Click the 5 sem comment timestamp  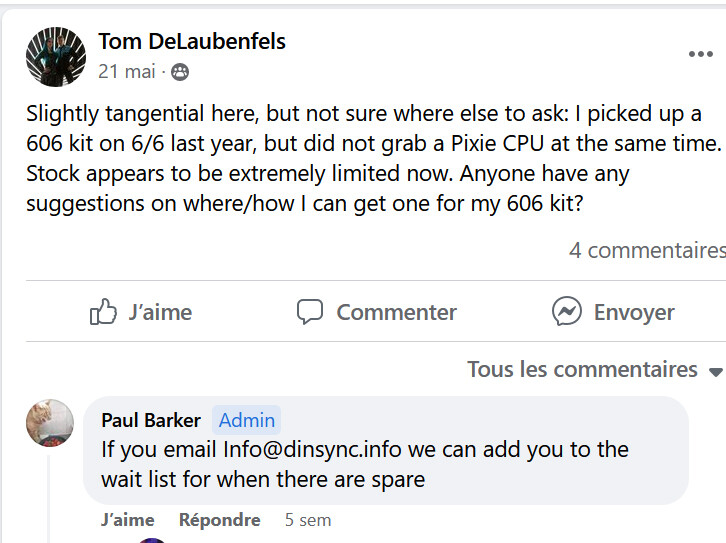pyautogui.click(x=308, y=520)
